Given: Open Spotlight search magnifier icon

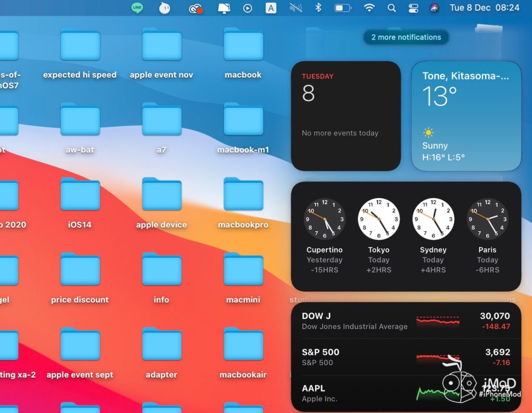Looking at the screenshot, I should (x=392, y=8).
